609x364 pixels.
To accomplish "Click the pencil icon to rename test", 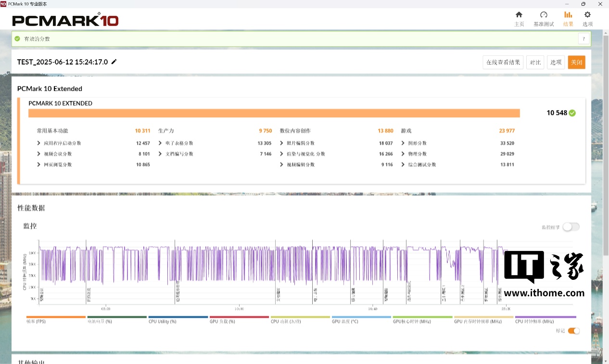I will click(114, 62).
